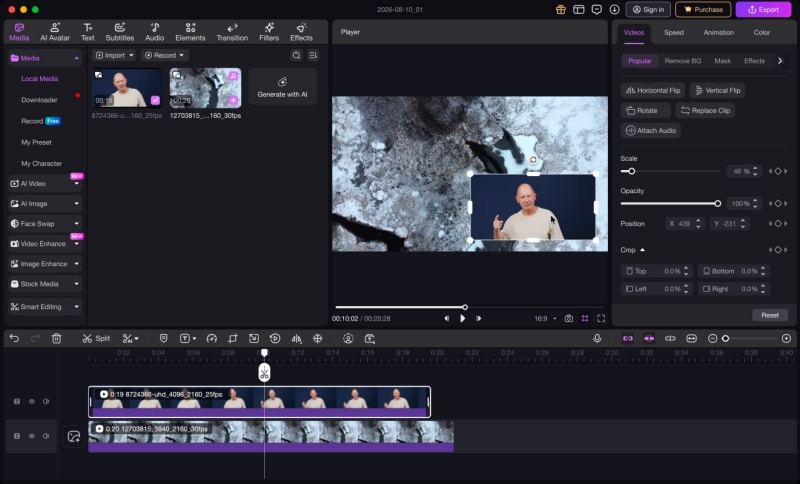Click the gift icon in title bar
This screenshot has height=484, width=800.
click(x=561, y=9)
